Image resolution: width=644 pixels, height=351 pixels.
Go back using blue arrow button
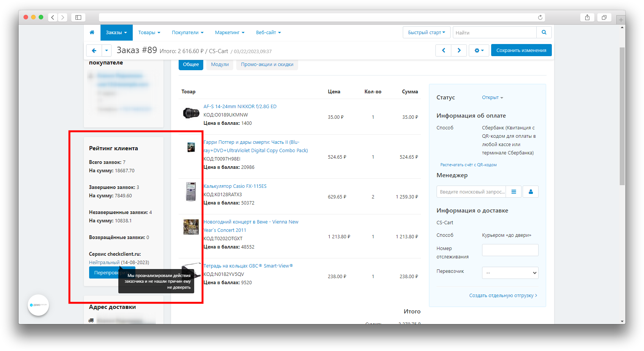94,50
